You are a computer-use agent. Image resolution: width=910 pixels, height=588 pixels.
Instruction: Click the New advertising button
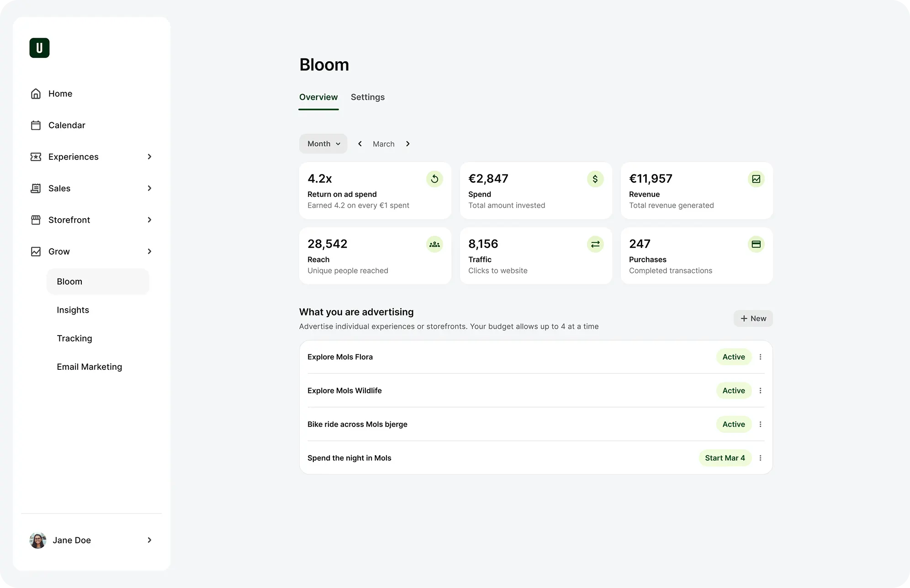pyautogui.click(x=753, y=319)
